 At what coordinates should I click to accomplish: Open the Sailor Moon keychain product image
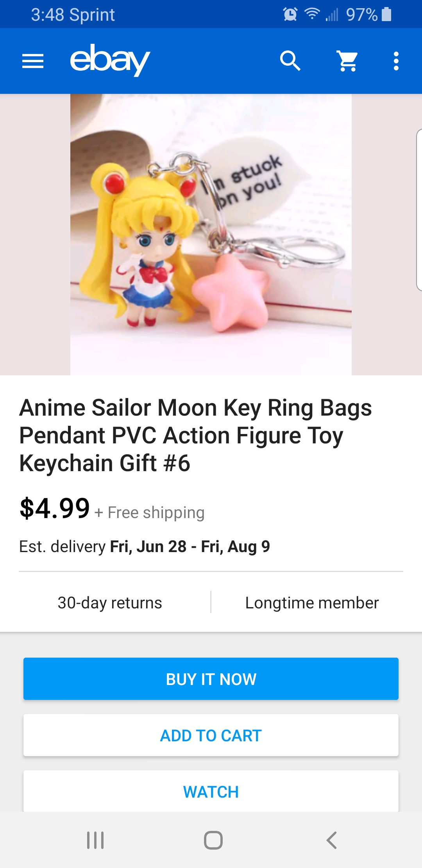click(211, 235)
